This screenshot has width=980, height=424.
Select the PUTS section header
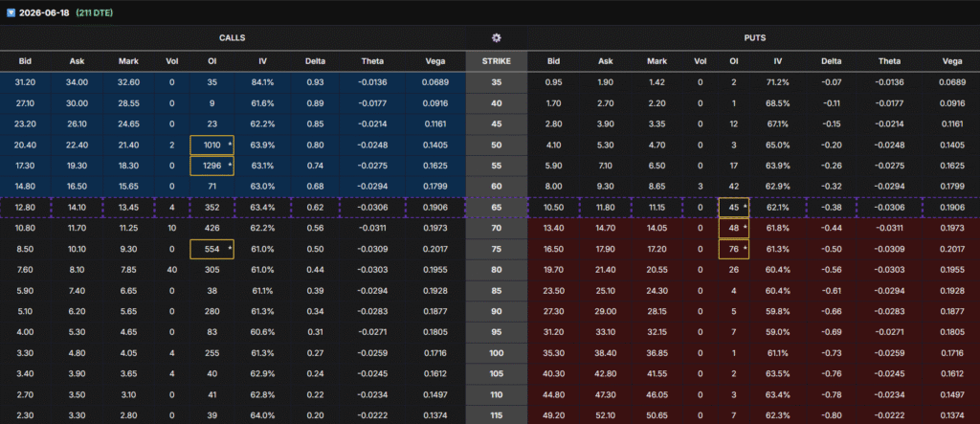(756, 37)
